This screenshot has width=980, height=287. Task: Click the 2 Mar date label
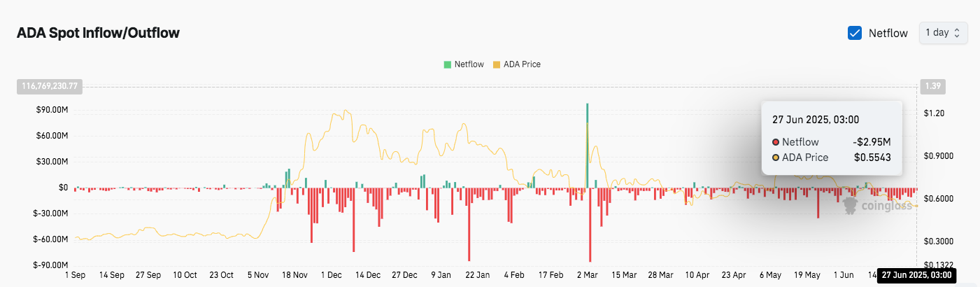588,275
